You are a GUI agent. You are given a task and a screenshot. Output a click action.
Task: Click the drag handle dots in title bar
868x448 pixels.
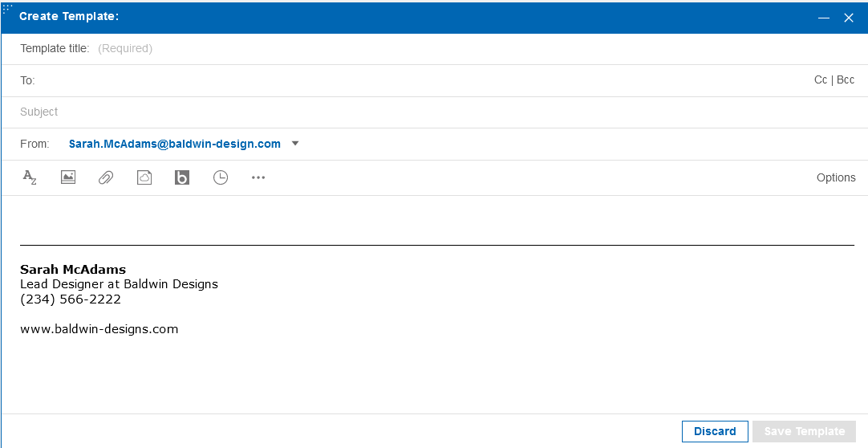click(x=8, y=8)
